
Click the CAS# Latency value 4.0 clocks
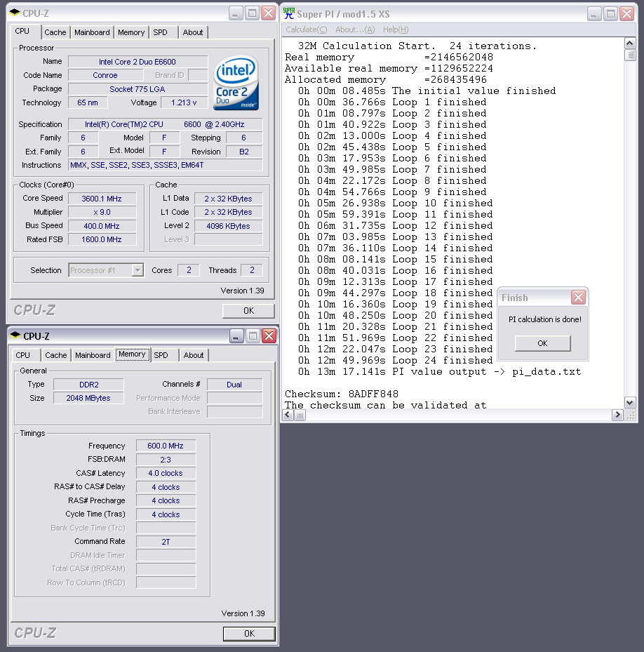[x=166, y=473]
